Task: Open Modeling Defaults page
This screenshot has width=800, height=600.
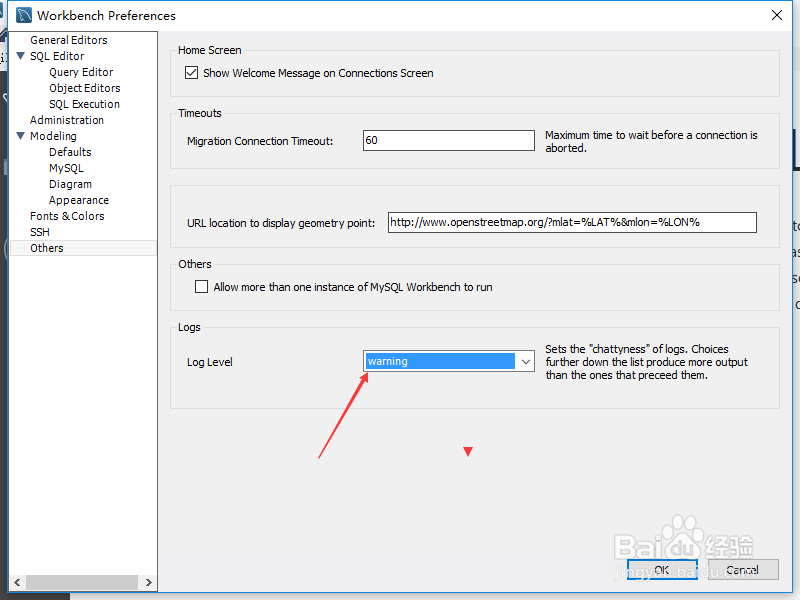Action: coord(70,152)
